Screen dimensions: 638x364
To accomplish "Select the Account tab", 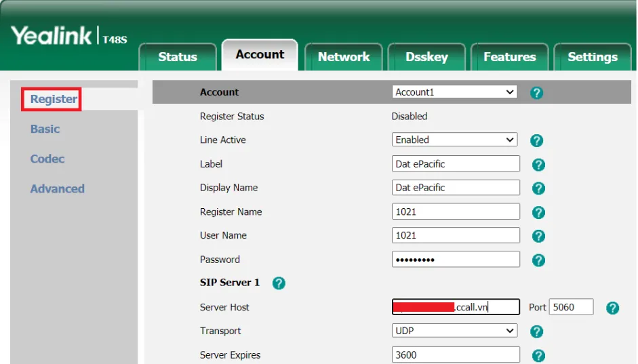I will click(x=260, y=54).
